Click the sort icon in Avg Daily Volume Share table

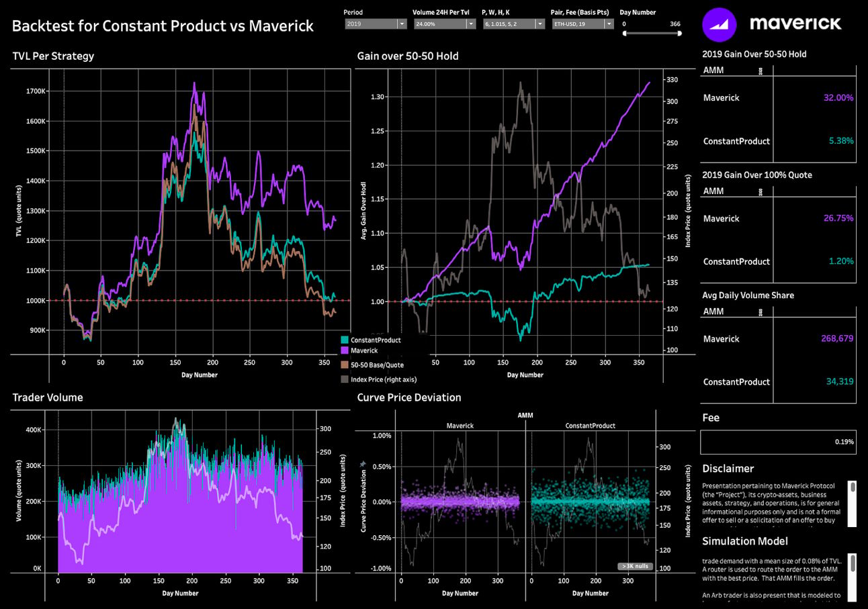[761, 312]
